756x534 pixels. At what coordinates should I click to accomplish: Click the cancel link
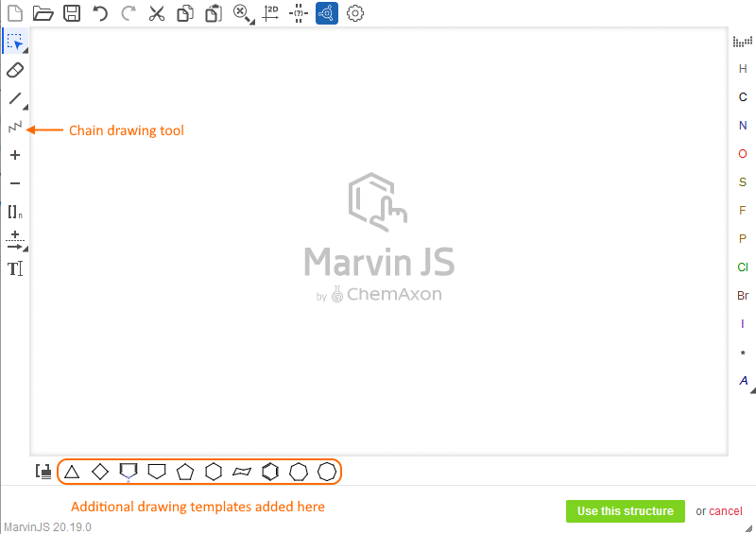click(x=726, y=511)
